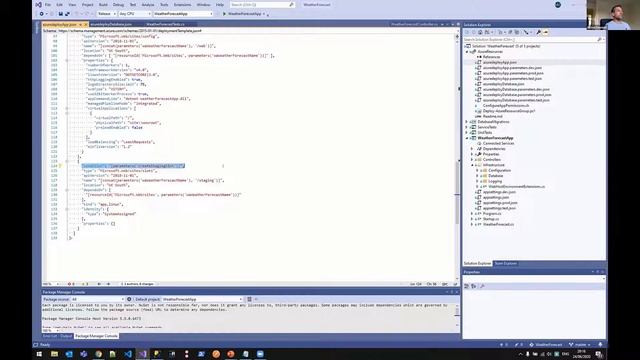Select Deploy-AzureResourceGroup.ps1 in Solution Explorer
Image resolution: width=640 pixels, height=360 pixels.
[509, 111]
